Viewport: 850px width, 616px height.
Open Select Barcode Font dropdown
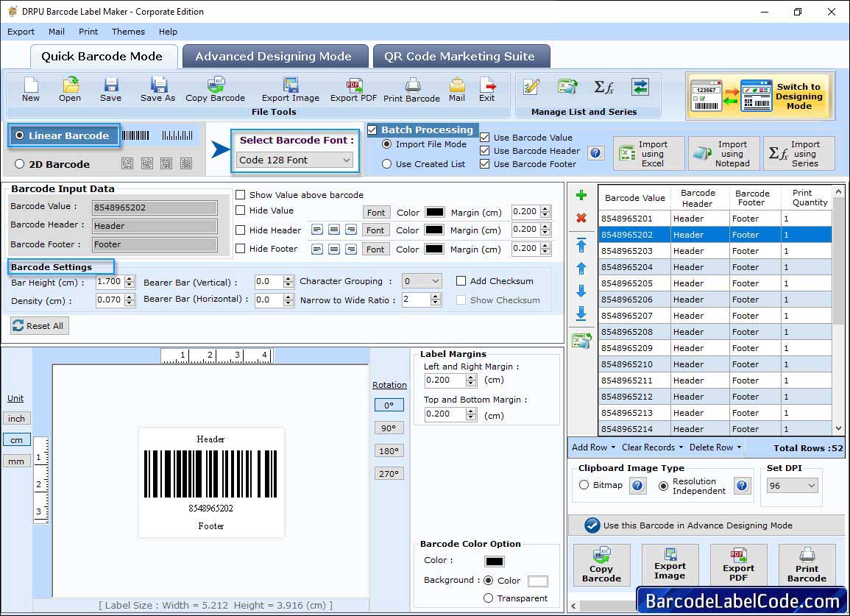294,160
